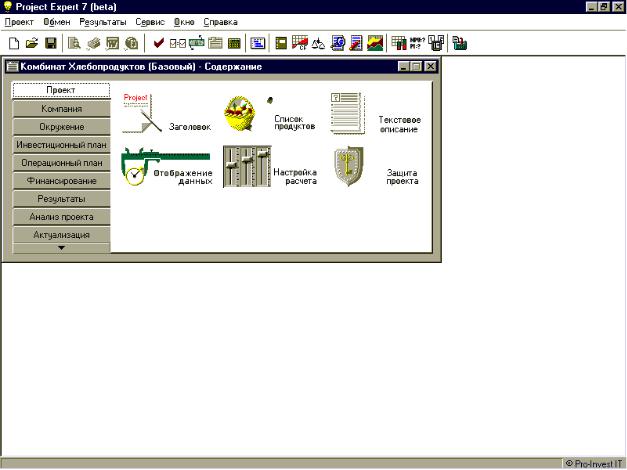Select the Проект section tab
This screenshot has width=627, height=470.
61,90
